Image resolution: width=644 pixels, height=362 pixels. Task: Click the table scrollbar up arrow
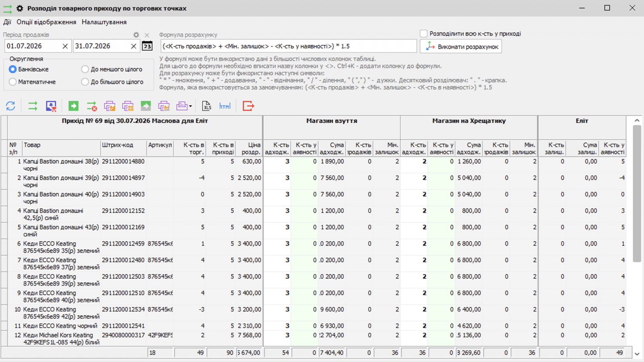click(637, 120)
